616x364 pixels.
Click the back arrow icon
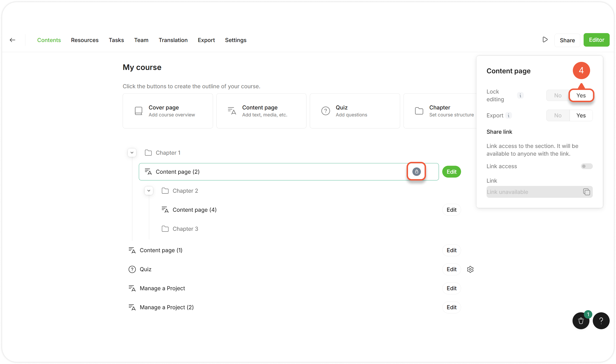coord(12,40)
